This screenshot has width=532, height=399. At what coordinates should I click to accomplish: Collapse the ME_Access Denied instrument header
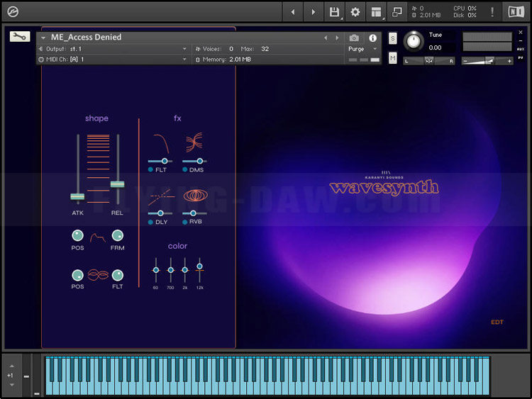click(43, 38)
